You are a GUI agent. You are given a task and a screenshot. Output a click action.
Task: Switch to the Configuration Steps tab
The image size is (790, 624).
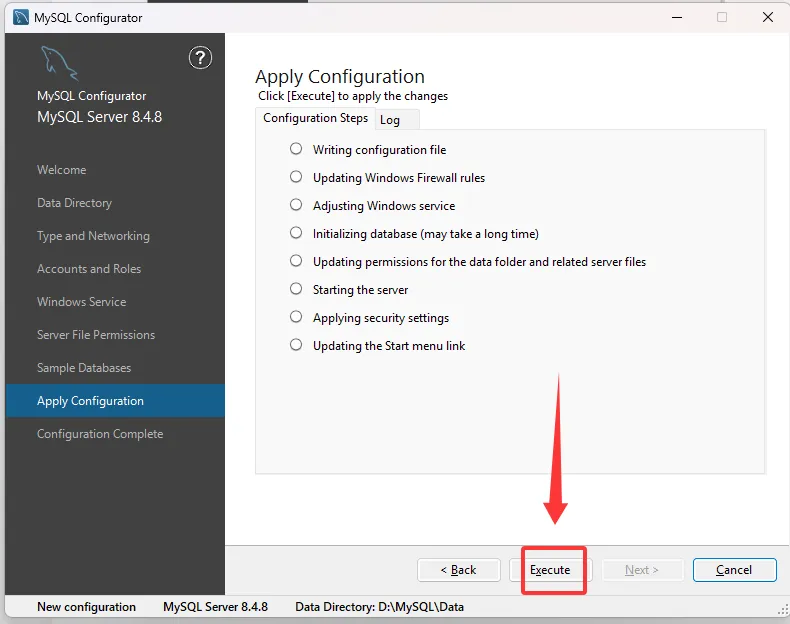tap(315, 118)
